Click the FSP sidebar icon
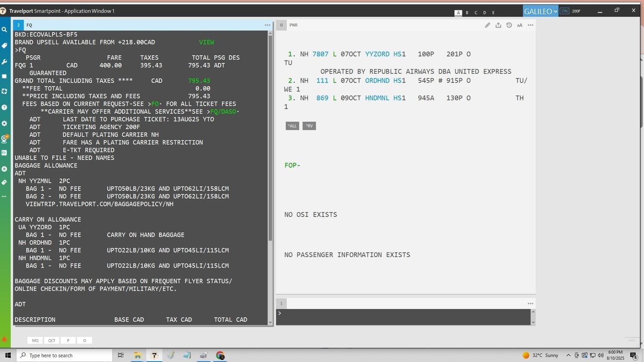The height and width of the screenshot is (362, 644). point(4,153)
